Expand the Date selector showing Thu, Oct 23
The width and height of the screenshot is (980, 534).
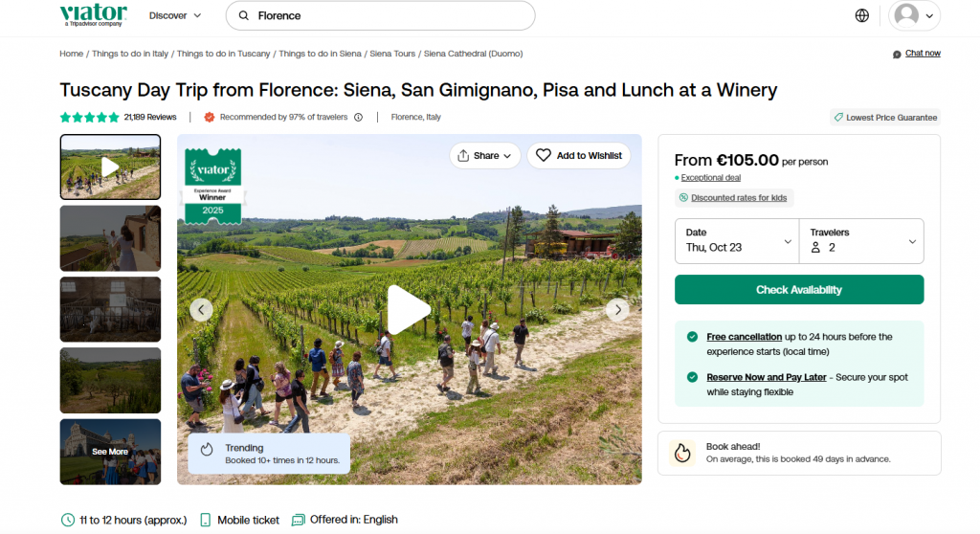coord(736,240)
